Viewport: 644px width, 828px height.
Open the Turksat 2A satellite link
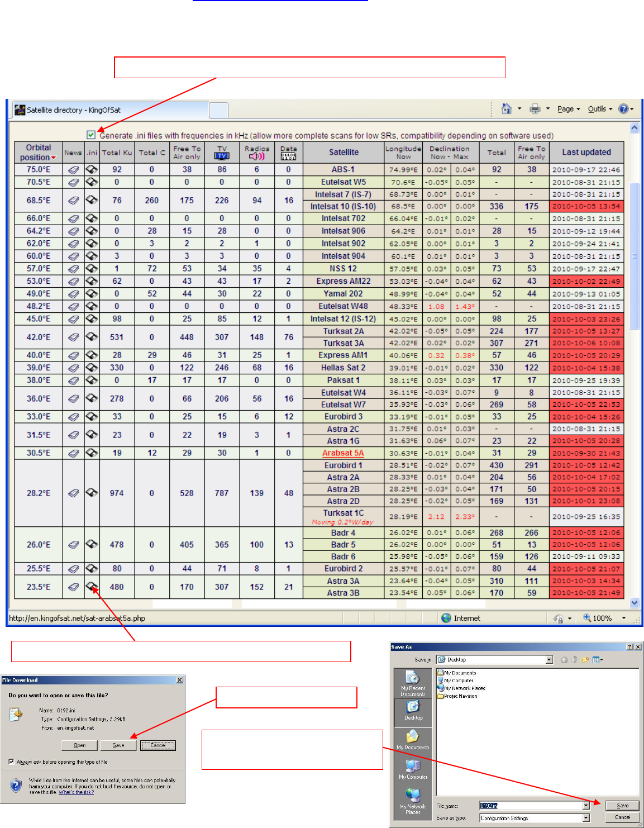tap(343, 331)
